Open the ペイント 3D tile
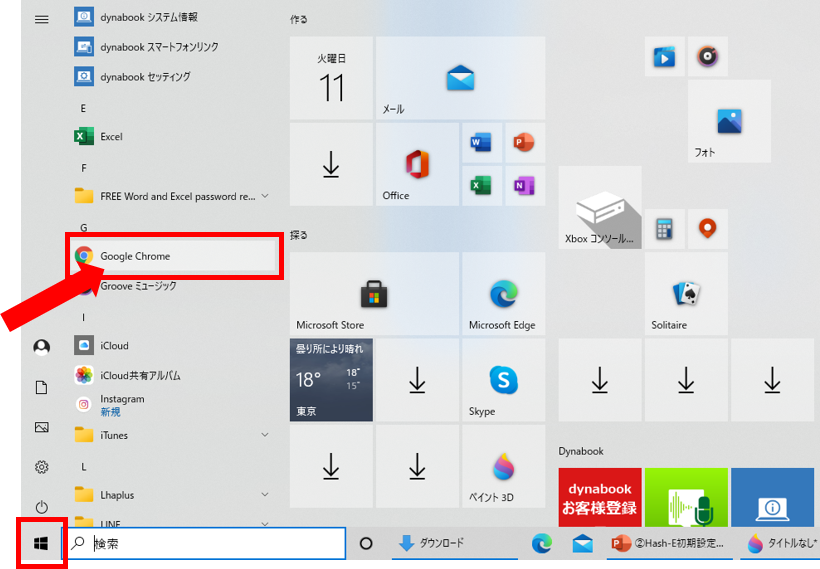Screen dimensions: 820x569 click(x=504, y=466)
